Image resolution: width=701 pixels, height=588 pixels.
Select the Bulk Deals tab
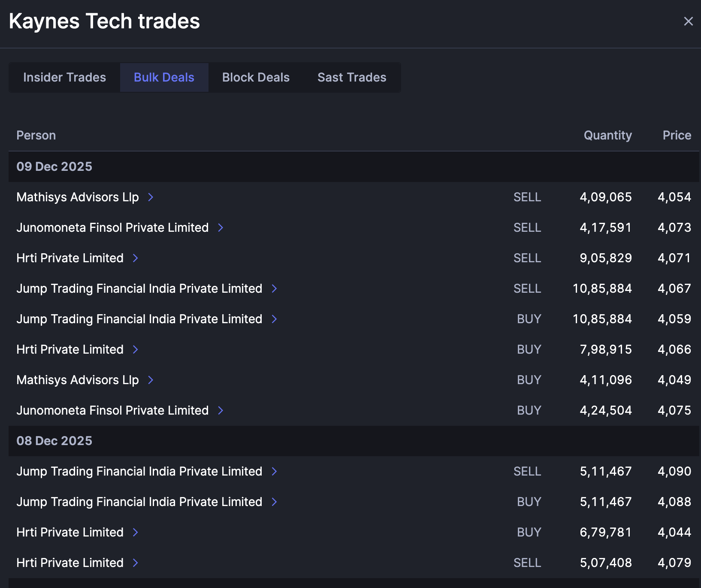[x=164, y=77]
